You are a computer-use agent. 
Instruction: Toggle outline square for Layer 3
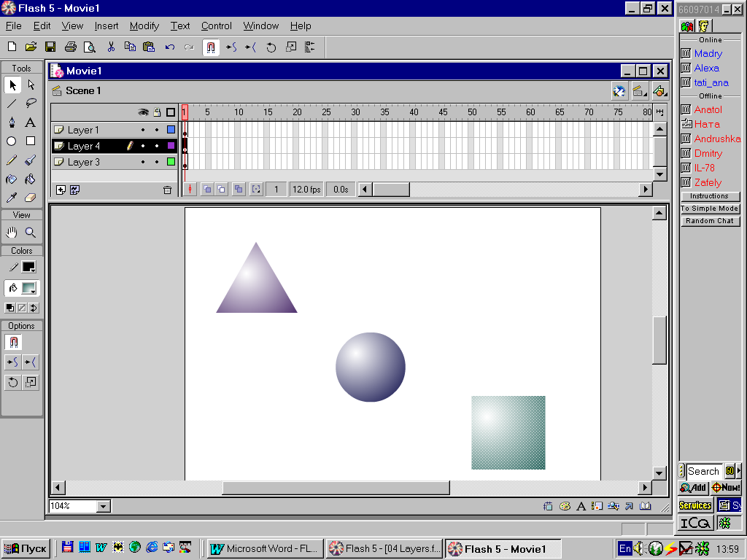click(171, 162)
